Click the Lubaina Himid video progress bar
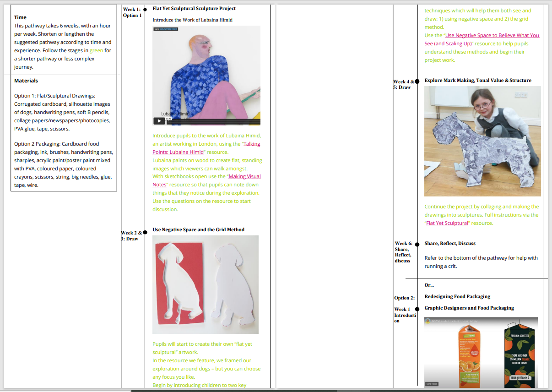This screenshot has width=552, height=392. (213, 122)
